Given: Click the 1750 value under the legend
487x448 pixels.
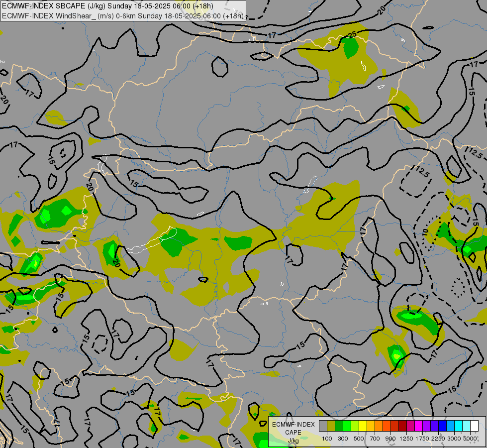Looking at the screenshot, I should point(422,439).
